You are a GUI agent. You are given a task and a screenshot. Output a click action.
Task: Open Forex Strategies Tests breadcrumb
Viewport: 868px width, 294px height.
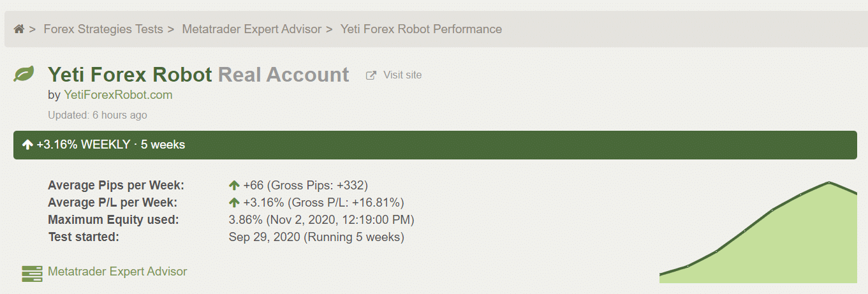pyautogui.click(x=103, y=29)
